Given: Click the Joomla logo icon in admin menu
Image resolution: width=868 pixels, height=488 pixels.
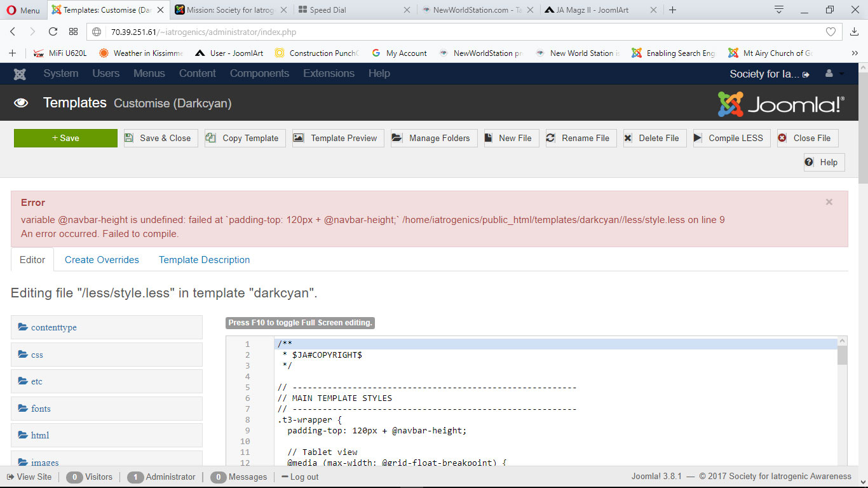Looking at the screenshot, I should (x=20, y=74).
